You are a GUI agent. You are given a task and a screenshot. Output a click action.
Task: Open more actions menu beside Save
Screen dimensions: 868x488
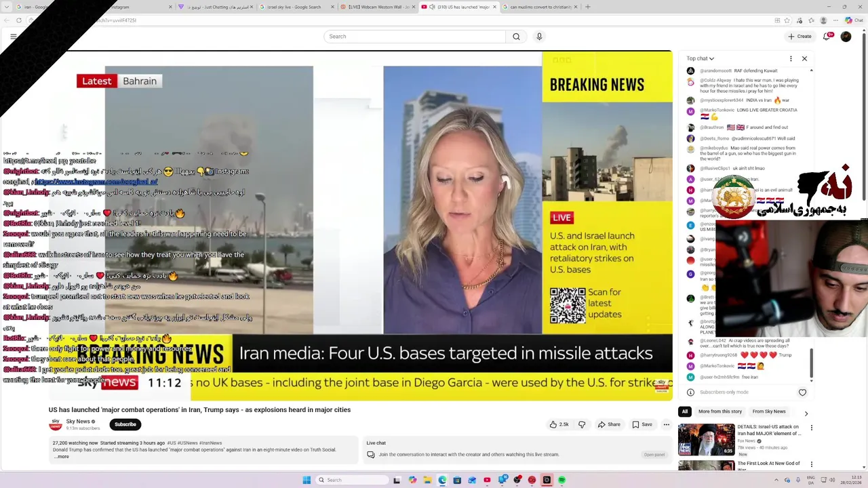point(666,424)
